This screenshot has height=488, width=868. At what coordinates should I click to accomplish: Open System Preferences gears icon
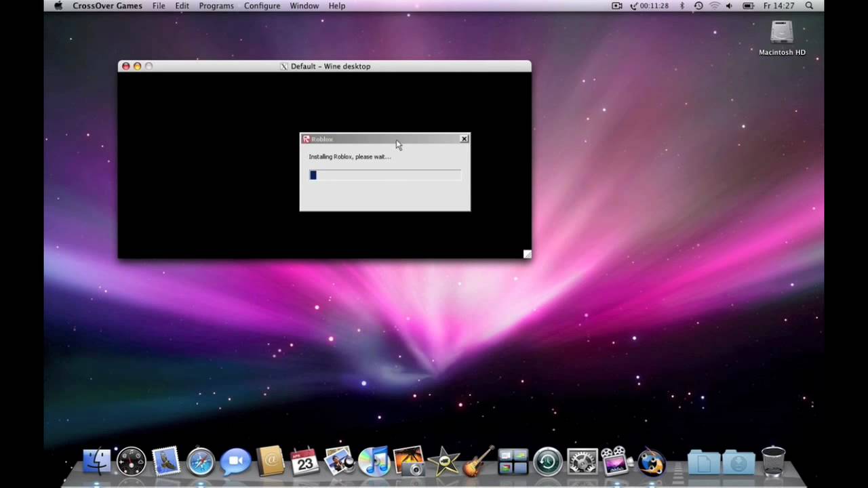click(582, 462)
